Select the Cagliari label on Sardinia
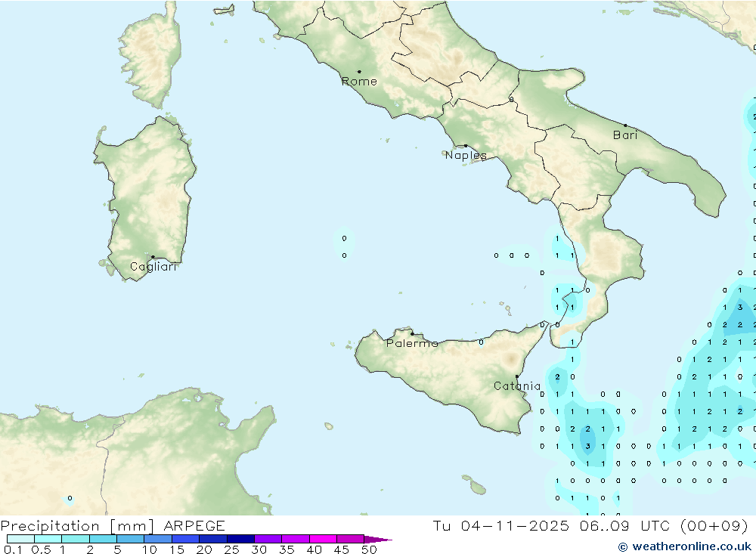The image size is (756, 554). point(153,267)
